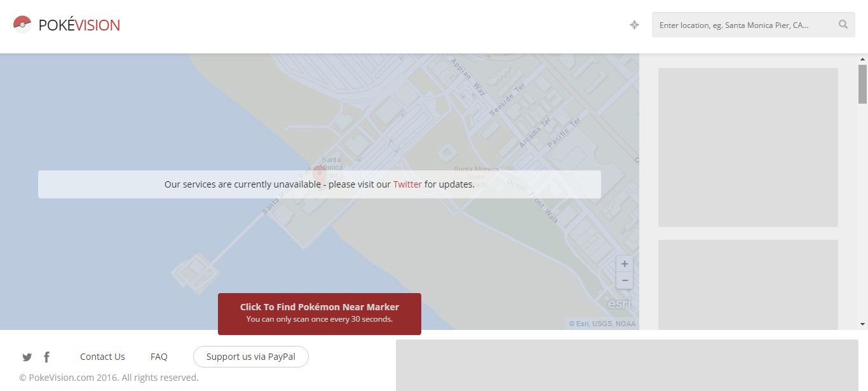Click the esri logo on map
Viewport: 868px width, 391px height.
click(x=619, y=304)
